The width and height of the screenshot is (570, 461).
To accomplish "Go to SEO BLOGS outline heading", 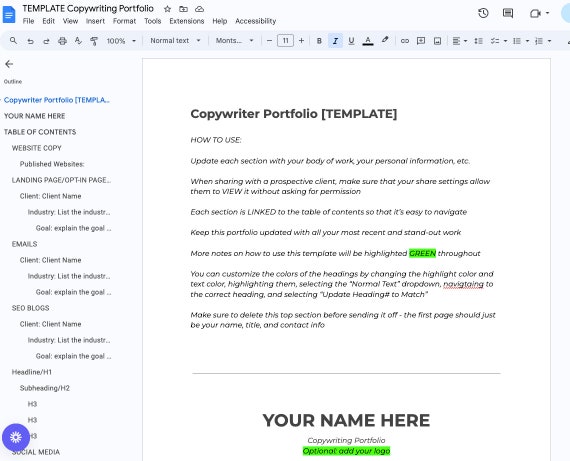I will coord(31,308).
